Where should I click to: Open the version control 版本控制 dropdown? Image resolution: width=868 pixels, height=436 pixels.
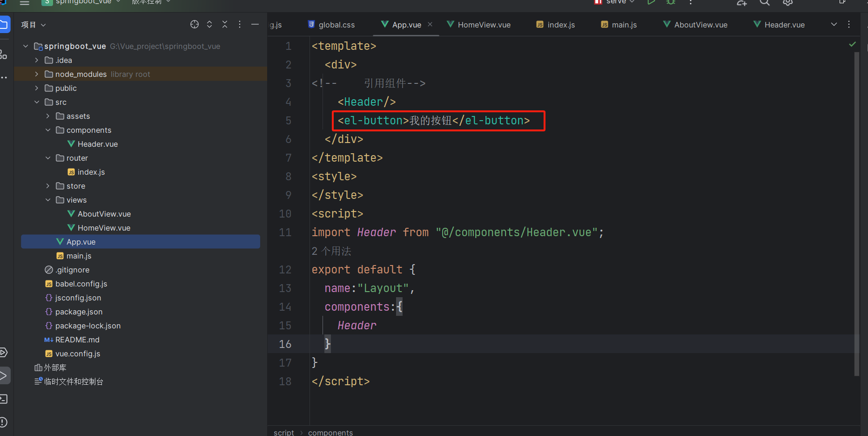(151, 2)
